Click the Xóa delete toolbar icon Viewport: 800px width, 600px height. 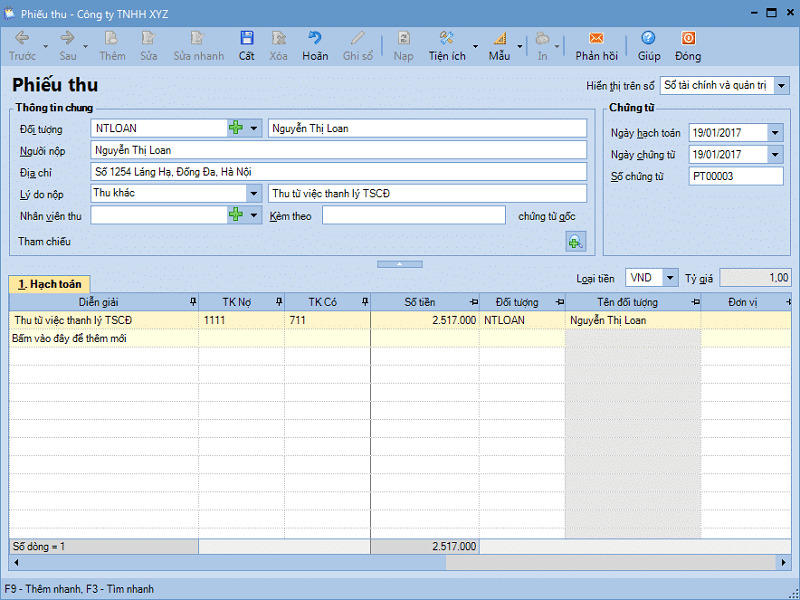point(279,46)
